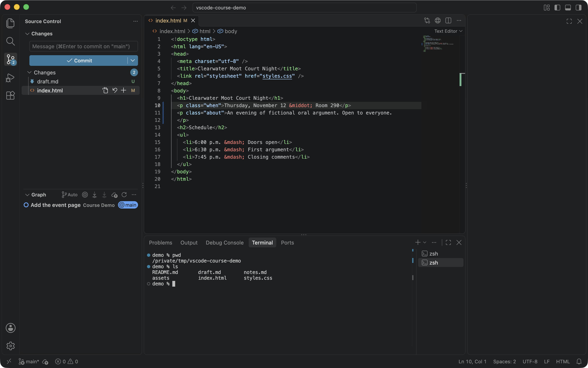Viewport: 588px width, 368px height.
Task: Collapse the Graph section
Action: pyautogui.click(x=36, y=195)
